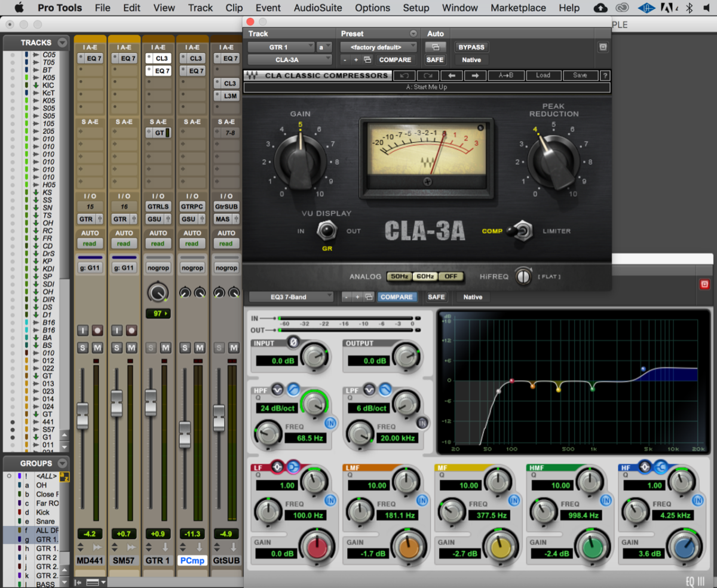The height and width of the screenshot is (588, 717).
Task: Click the Waves logo next to CLA Classic Compressors
Action: 252,76
